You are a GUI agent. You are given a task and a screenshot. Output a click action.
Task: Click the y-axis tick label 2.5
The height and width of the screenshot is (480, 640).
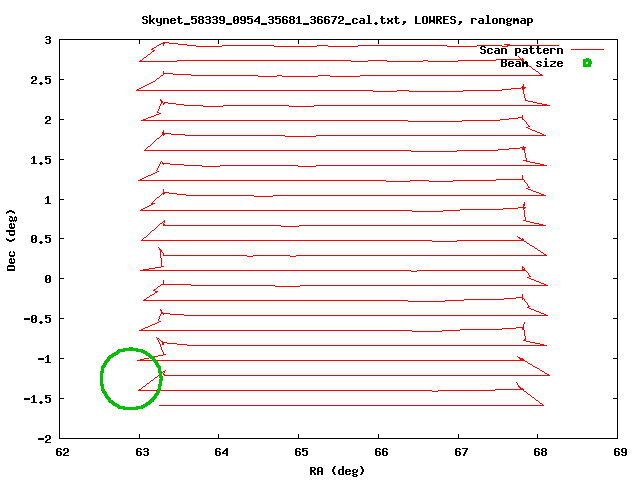[41, 80]
